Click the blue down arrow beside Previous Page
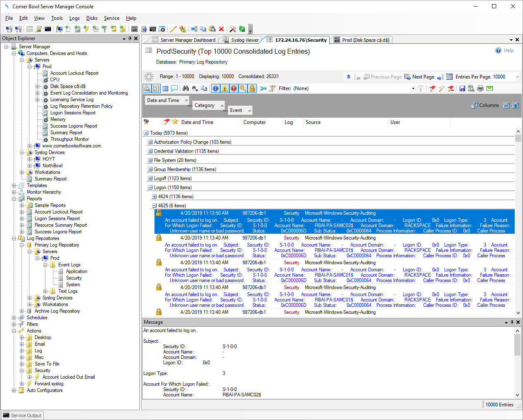 click(x=348, y=77)
